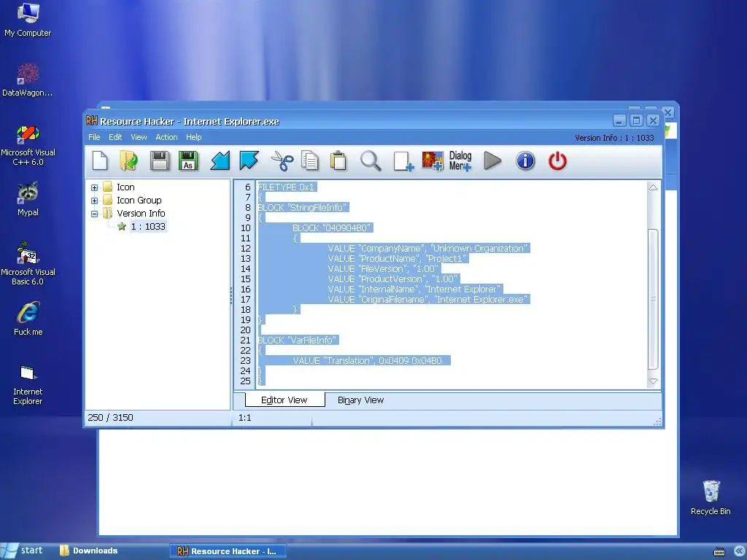
Task: Select the Mypal raccoon desktop icon
Action: click(28, 199)
